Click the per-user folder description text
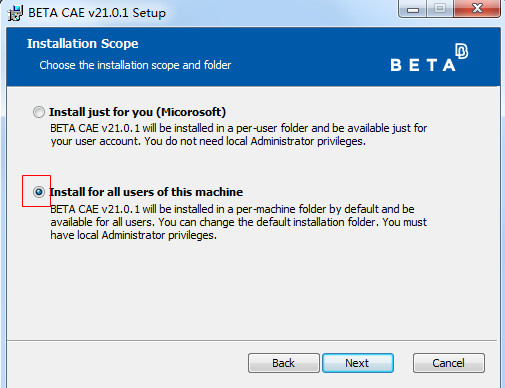 coord(239,135)
